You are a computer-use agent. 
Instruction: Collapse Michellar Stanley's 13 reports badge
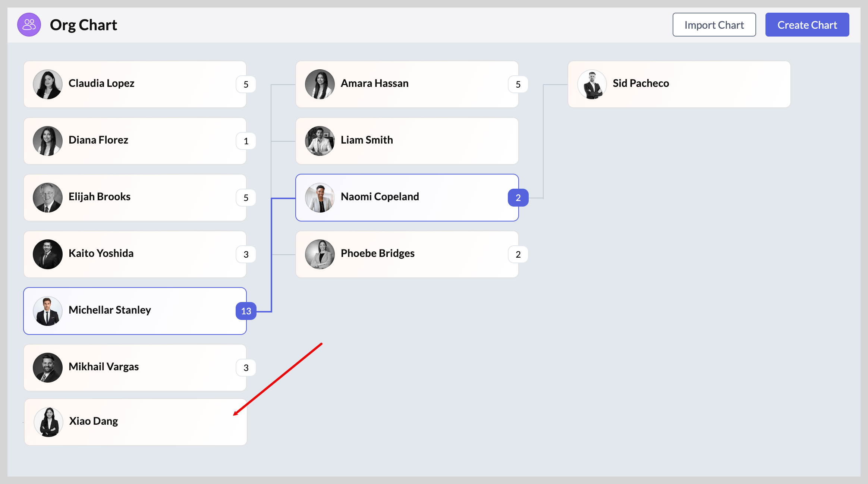point(246,311)
